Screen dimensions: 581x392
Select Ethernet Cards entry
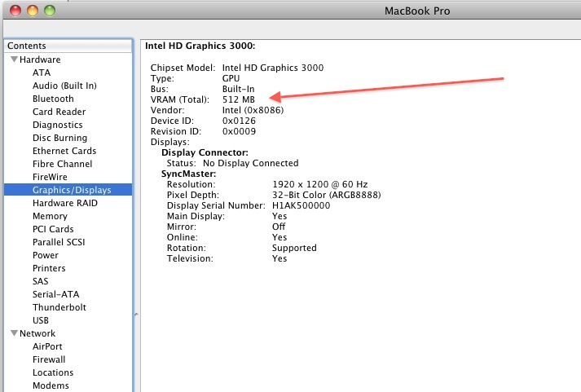[64, 151]
